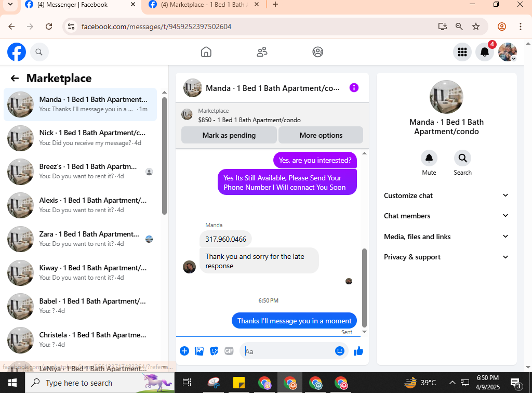
Task: Expand Privacy & support section
Action: point(446,257)
